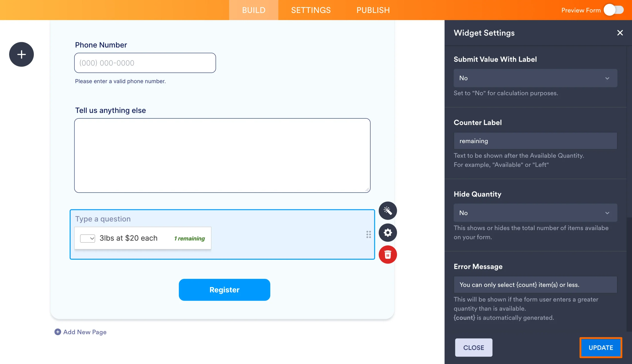This screenshot has height=364, width=632.
Task: Click the Register submit button
Action: click(x=224, y=290)
